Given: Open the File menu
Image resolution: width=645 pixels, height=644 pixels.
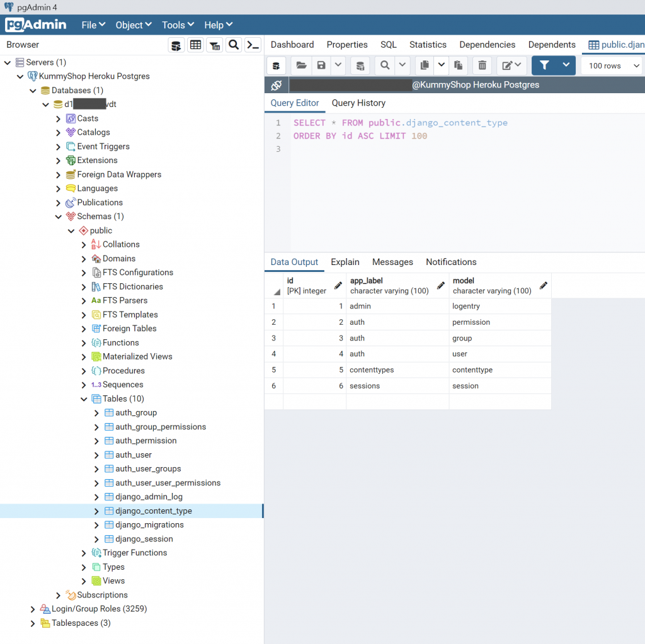Looking at the screenshot, I should (93, 25).
